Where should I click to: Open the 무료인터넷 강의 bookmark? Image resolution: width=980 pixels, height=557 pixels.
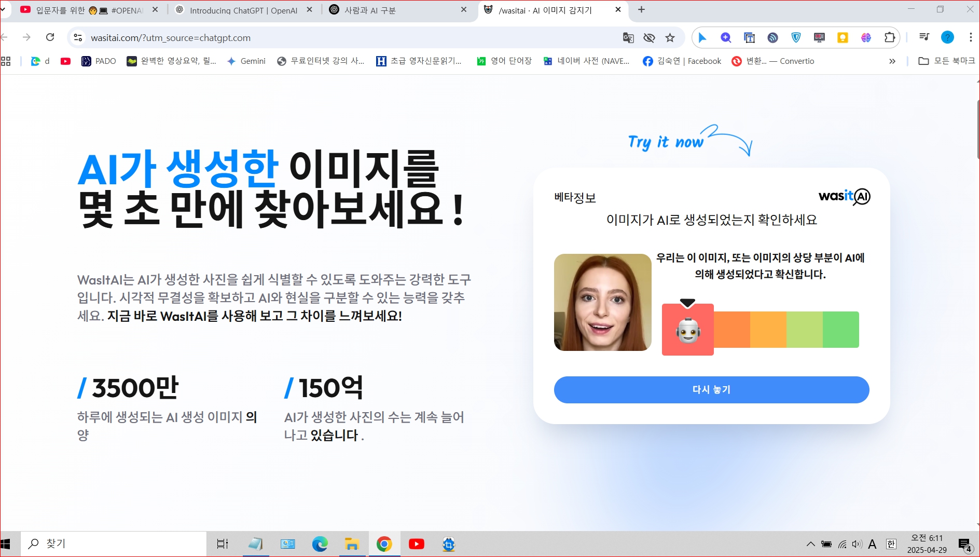(321, 61)
